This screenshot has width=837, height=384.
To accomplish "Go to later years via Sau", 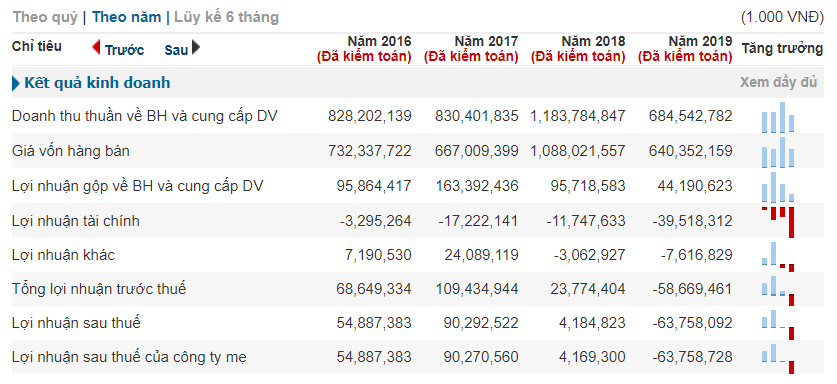I will [176, 50].
